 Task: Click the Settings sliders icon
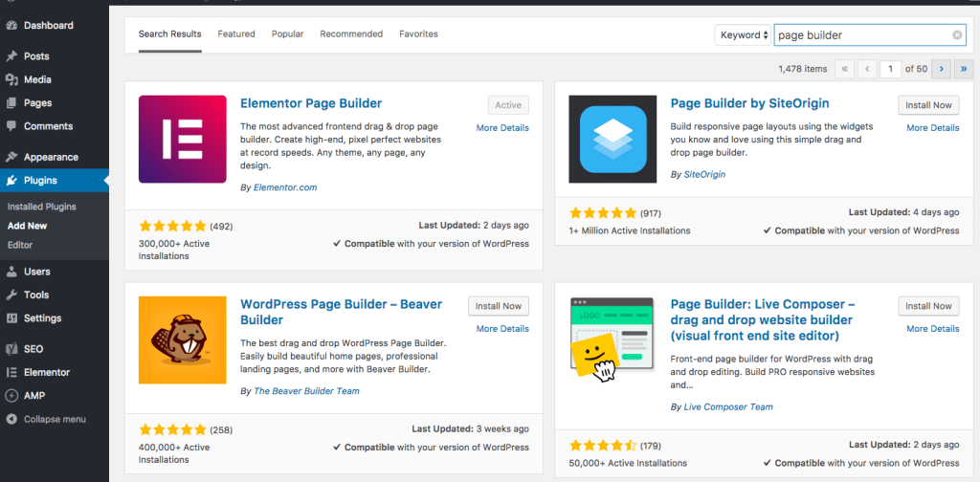11,318
